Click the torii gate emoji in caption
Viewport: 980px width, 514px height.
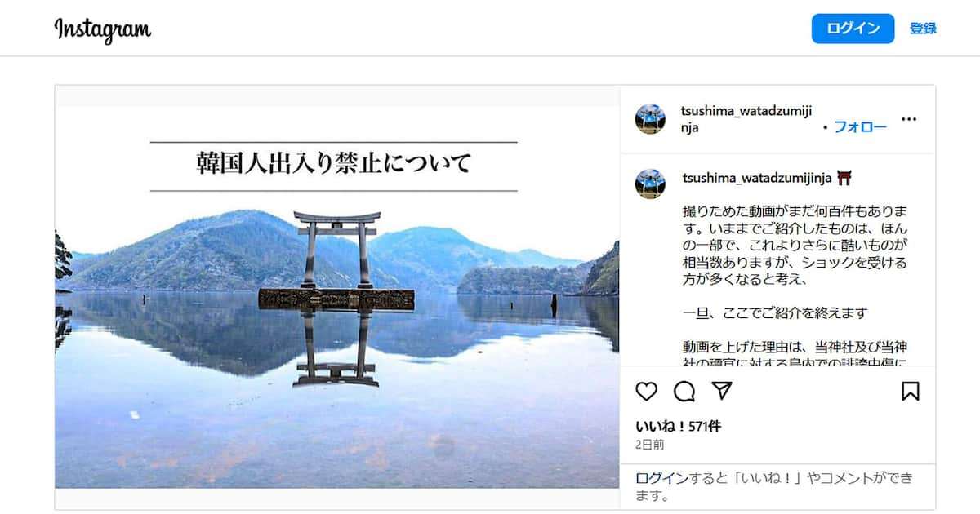pos(844,178)
